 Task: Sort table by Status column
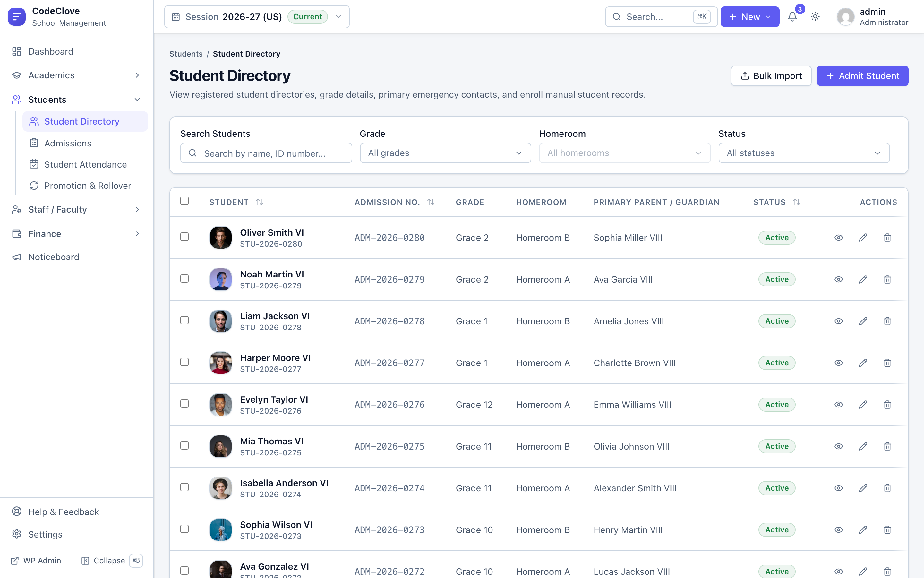pyautogui.click(x=797, y=202)
